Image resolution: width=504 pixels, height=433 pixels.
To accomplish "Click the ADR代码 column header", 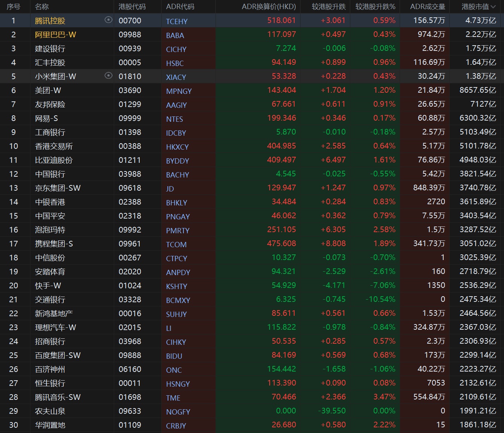I will [180, 7].
